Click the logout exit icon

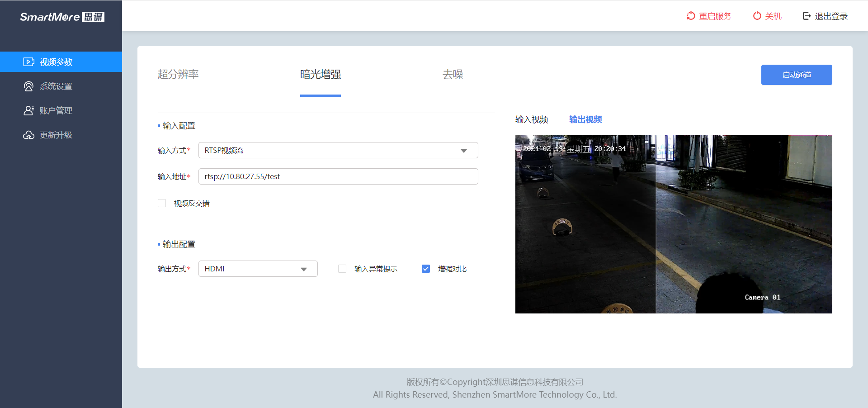(x=807, y=16)
